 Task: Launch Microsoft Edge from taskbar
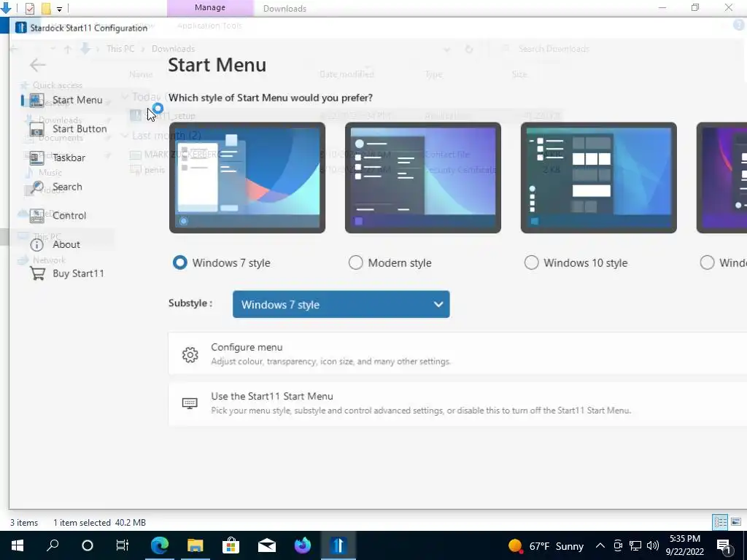[x=160, y=545]
